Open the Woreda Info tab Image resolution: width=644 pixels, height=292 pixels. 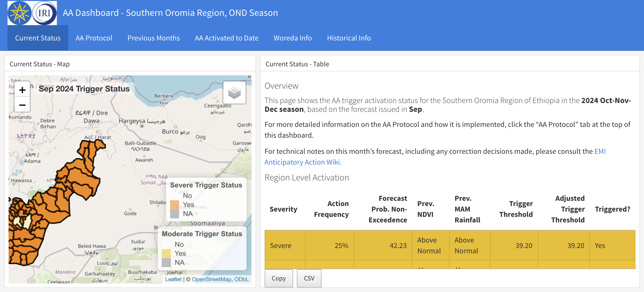click(292, 38)
